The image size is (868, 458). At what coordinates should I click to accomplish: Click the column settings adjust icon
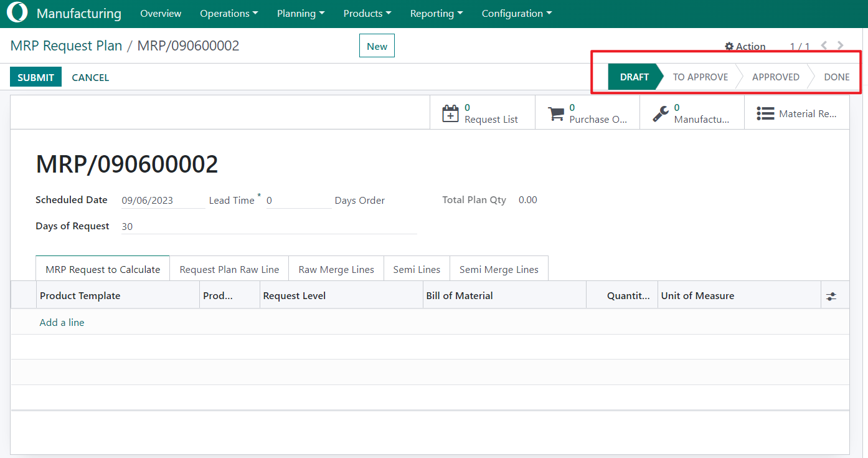[831, 297]
